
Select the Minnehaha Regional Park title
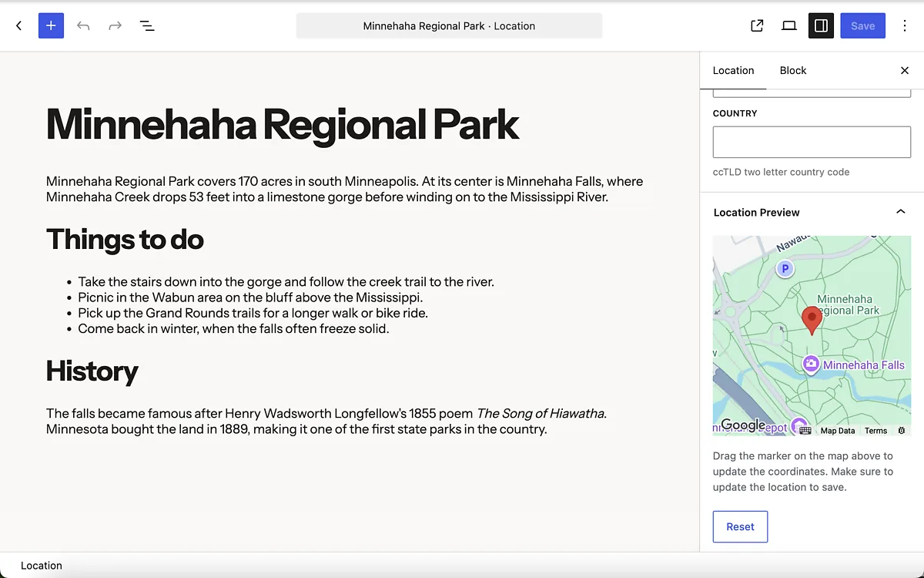click(283, 123)
